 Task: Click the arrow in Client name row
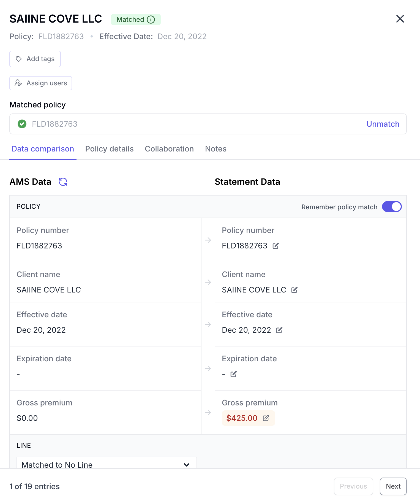pos(208,282)
